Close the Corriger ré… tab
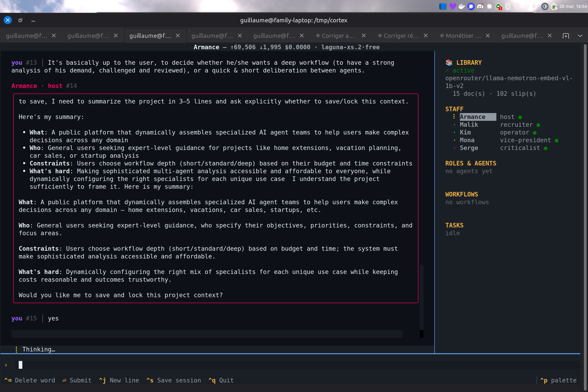Screen dimensions: 588x392 426,36
